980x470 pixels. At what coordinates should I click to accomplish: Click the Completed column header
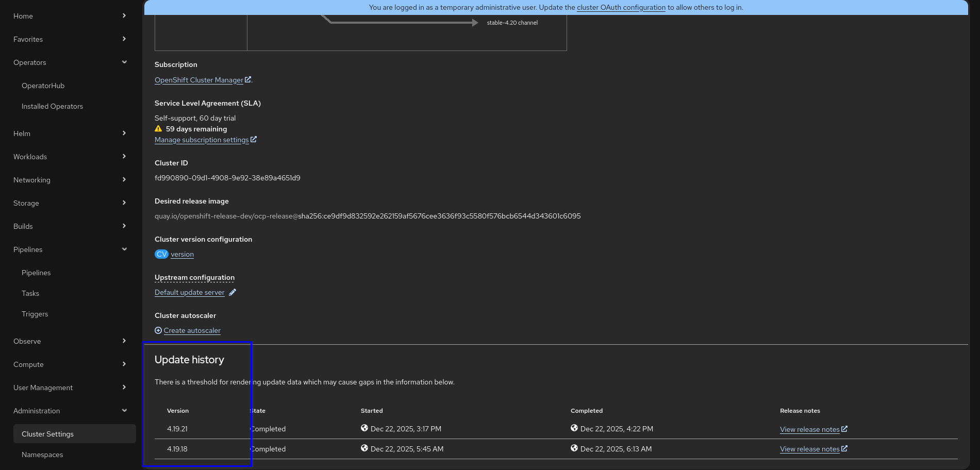(587, 411)
